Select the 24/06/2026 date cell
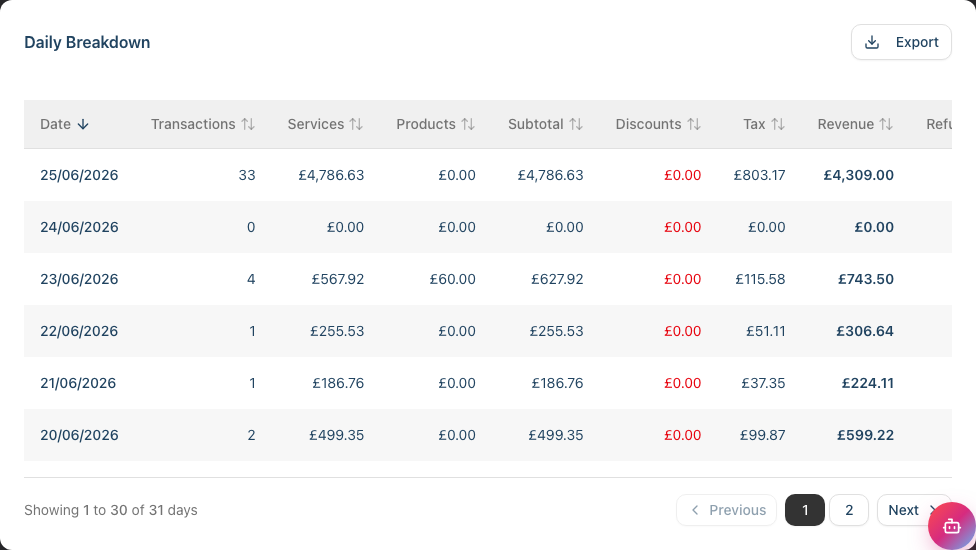The height and width of the screenshot is (550, 976). click(79, 228)
